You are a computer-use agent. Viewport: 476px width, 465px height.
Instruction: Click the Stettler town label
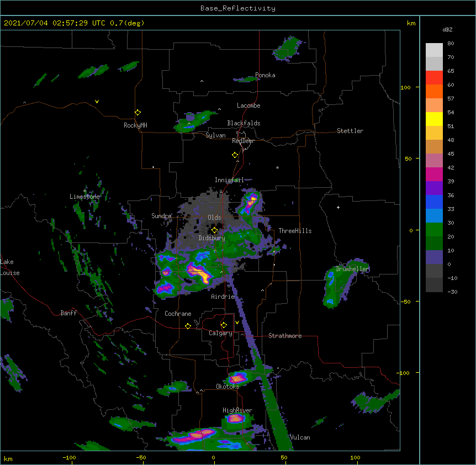pos(350,131)
